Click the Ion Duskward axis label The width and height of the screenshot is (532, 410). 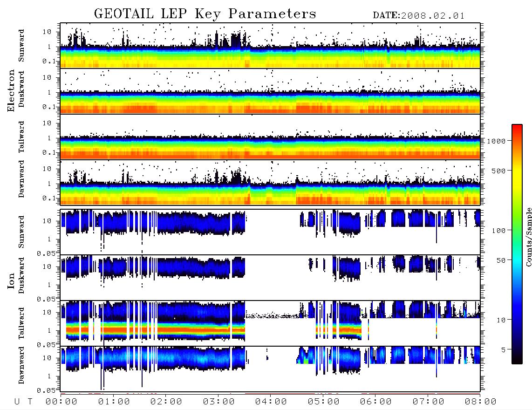(x=21, y=276)
